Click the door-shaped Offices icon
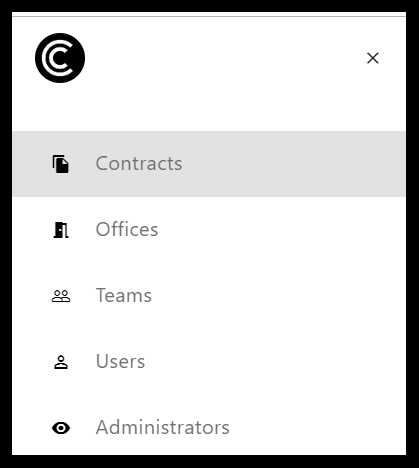The image size is (419, 468). [61, 230]
